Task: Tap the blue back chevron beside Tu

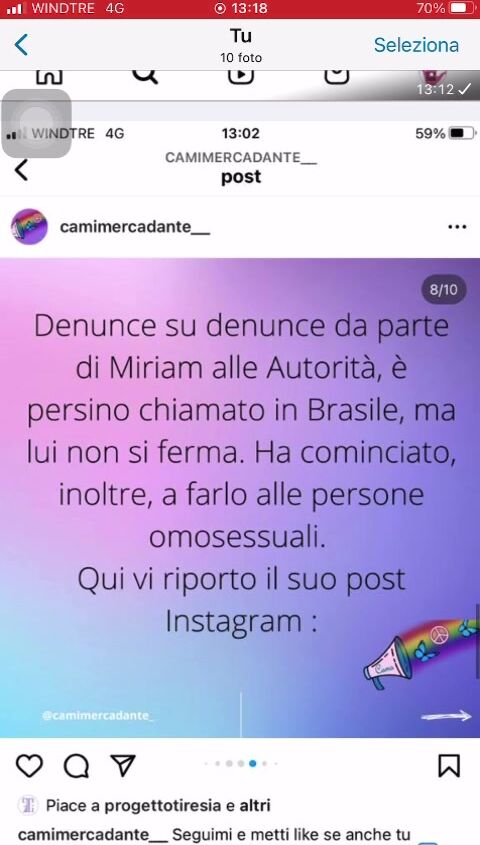Action: 21,45
